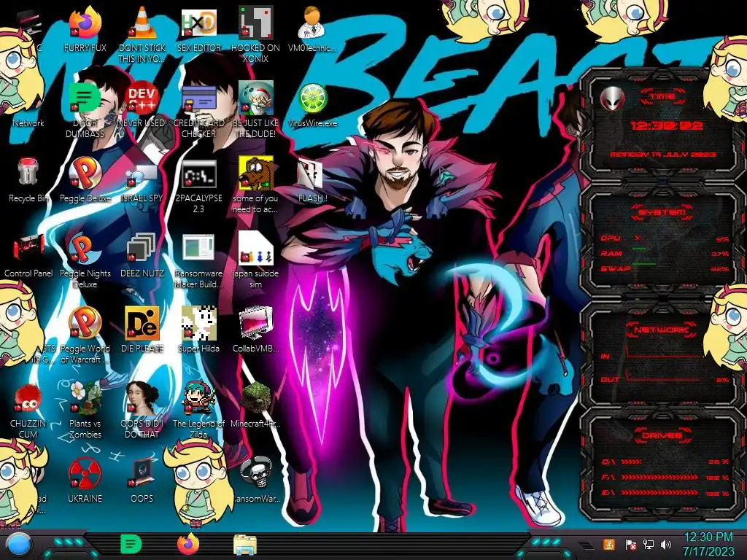Image resolution: width=747 pixels, height=560 pixels.
Task: Click the monday 17 july 2023 date text
Action: [663, 155]
